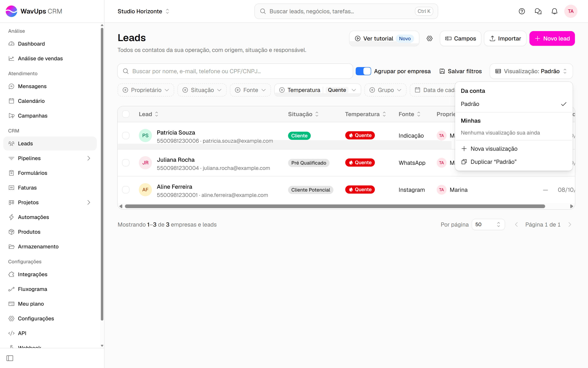Viewport: 588px width, 368px height.
Task: Open Produtos in the sidebar
Action: (50, 232)
